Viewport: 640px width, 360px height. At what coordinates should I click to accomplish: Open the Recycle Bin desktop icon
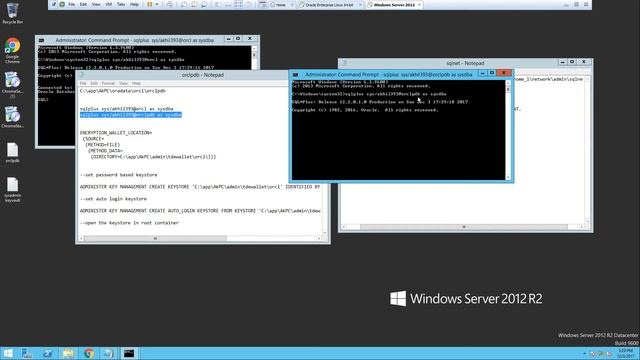pyautogui.click(x=12, y=13)
